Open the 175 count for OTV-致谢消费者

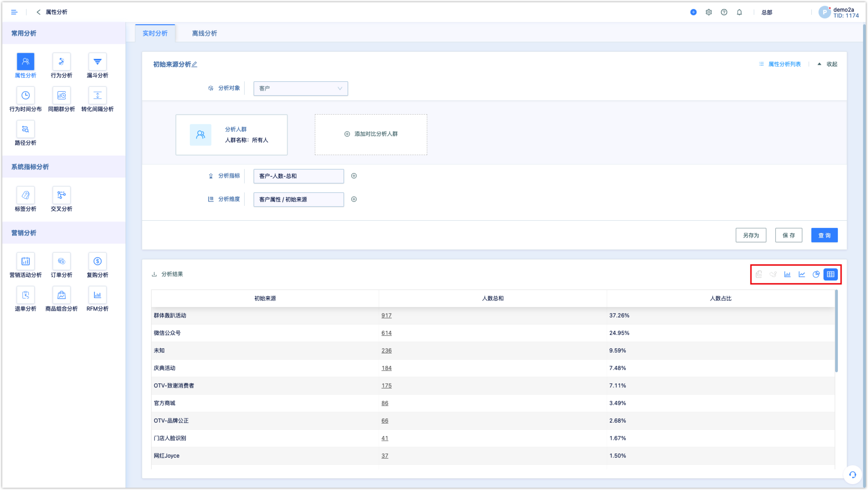[x=386, y=386]
